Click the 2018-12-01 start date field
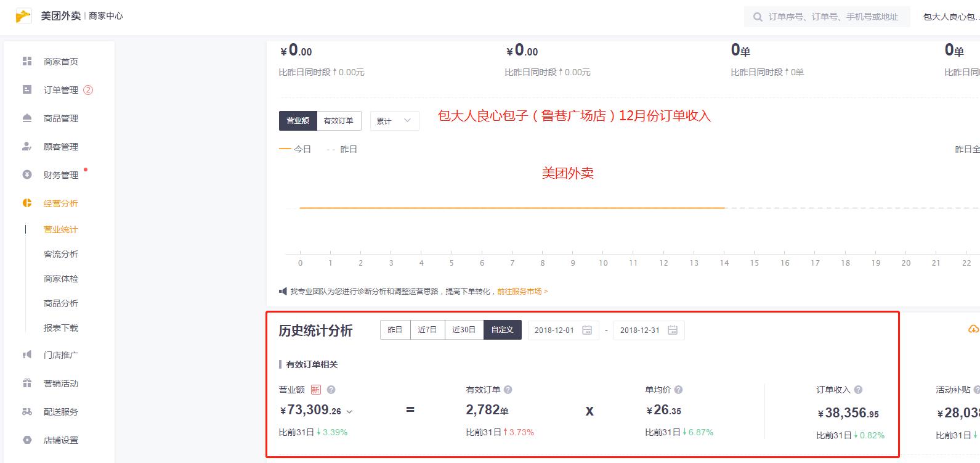Viewport: 980px width, 463px height. click(x=563, y=330)
